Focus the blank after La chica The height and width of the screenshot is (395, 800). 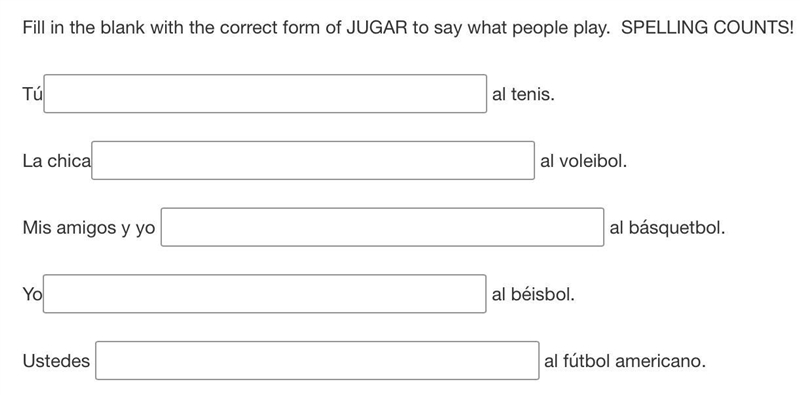313,161
